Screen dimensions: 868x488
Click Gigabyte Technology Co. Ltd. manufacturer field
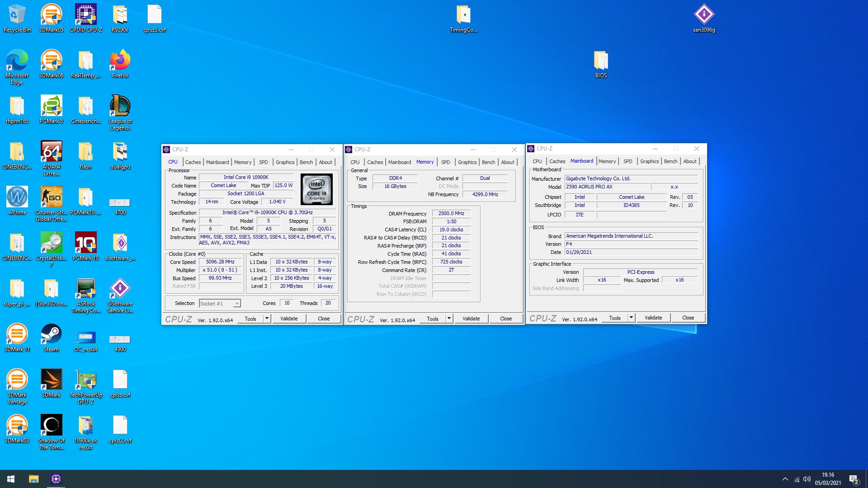click(631, 179)
